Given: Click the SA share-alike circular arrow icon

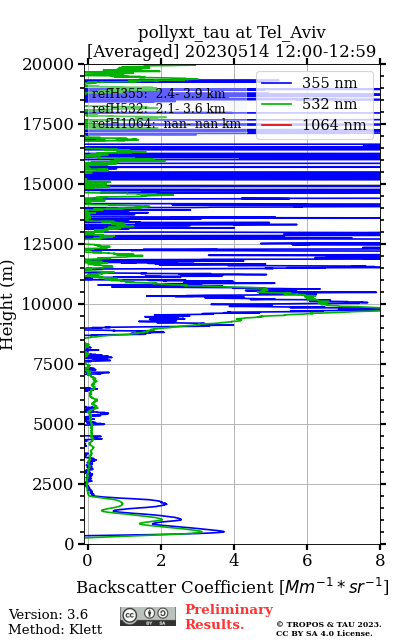Looking at the screenshot, I should [x=163, y=613].
